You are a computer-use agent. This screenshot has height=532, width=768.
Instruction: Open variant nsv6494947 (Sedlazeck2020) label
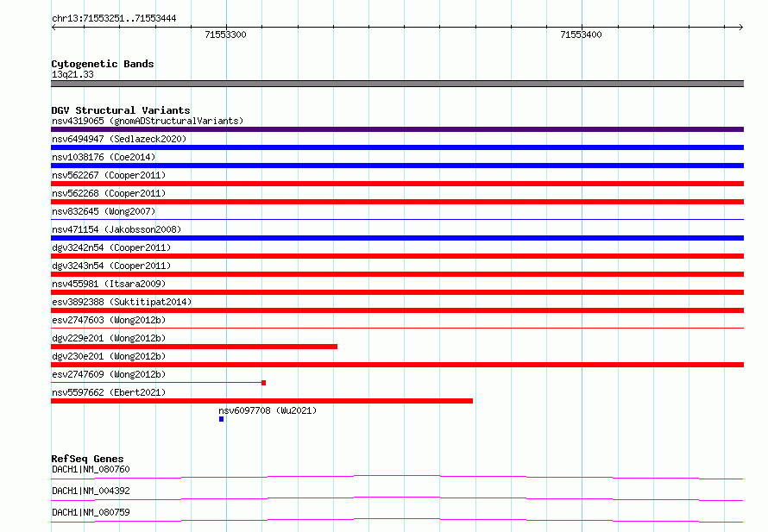119,139
